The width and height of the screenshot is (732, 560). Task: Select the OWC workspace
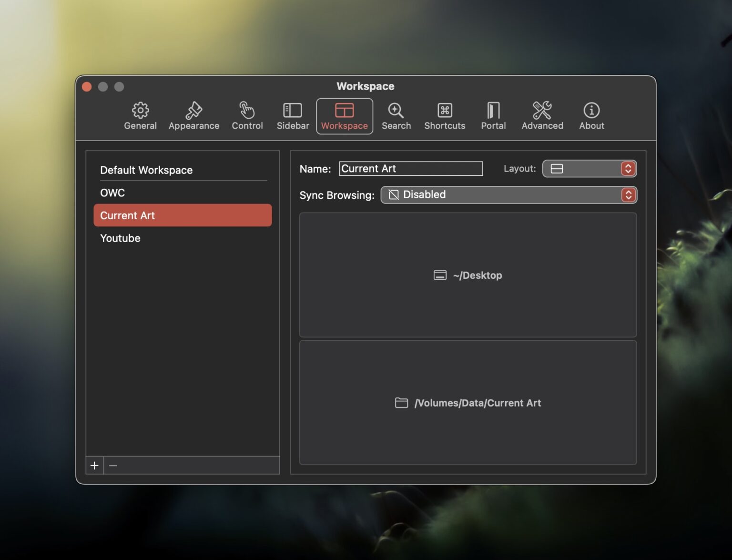112,193
